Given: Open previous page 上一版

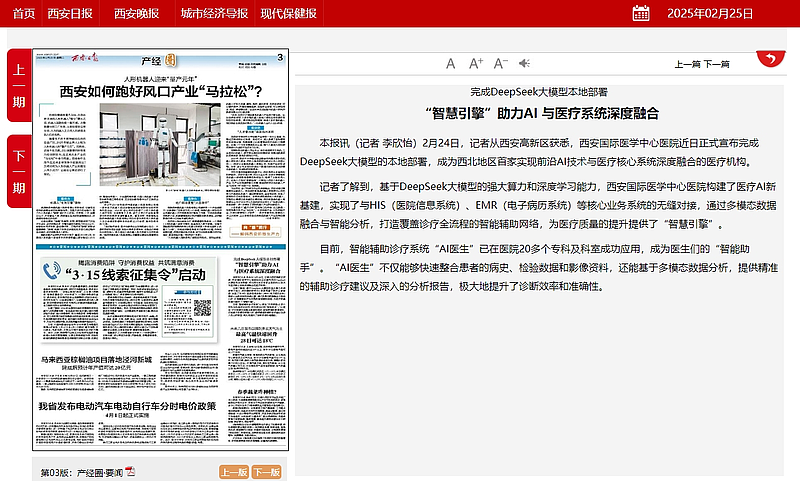Looking at the screenshot, I should 234,472.
